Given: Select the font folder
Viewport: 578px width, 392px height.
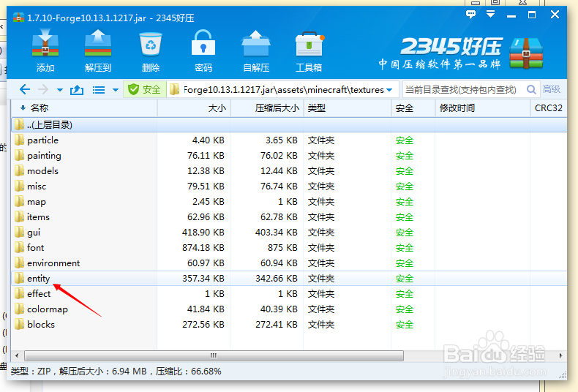Looking at the screenshot, I should pos(289,248).
